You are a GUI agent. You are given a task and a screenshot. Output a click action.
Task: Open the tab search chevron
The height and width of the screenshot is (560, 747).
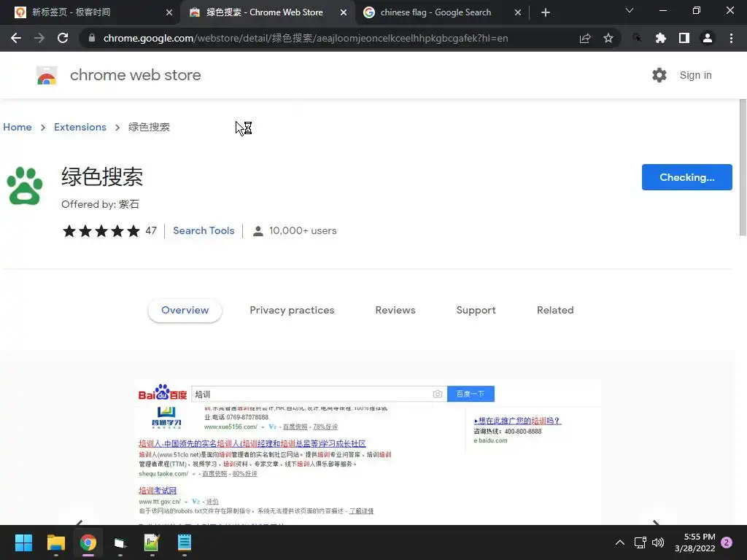630,10
